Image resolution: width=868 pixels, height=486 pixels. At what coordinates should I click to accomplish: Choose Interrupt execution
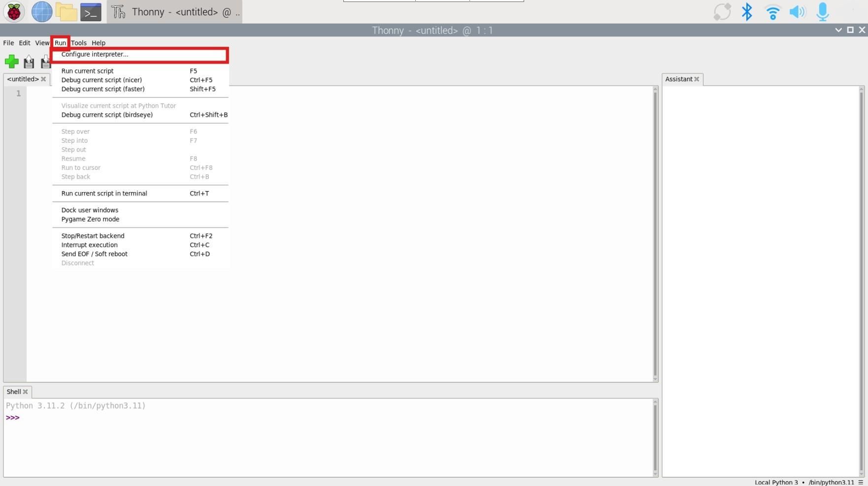click(140, 245)
